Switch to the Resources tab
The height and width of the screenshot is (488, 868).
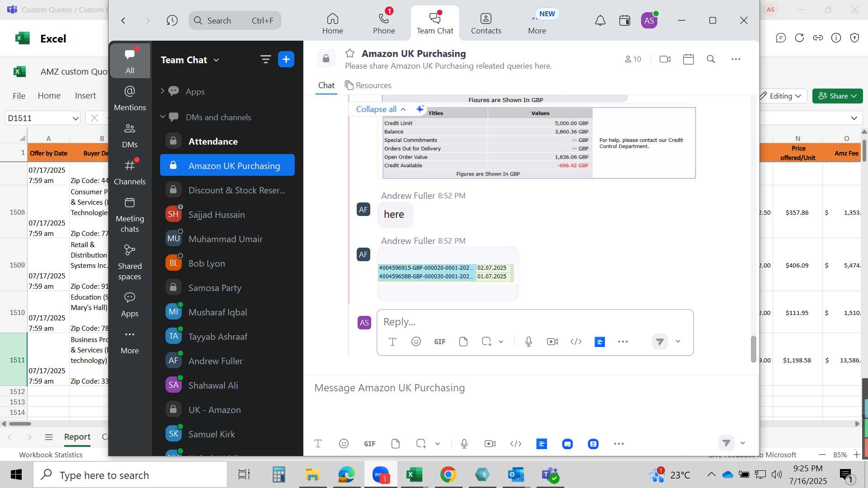tap(368, 85)
